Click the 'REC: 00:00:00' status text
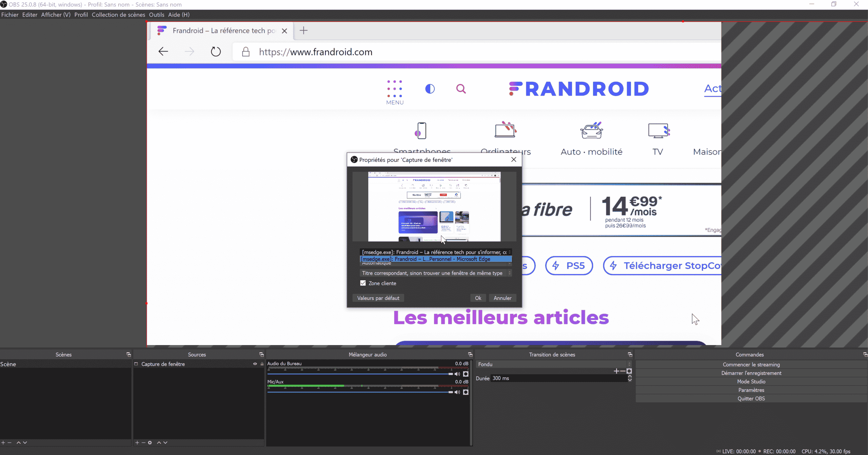 pos(779,451)
